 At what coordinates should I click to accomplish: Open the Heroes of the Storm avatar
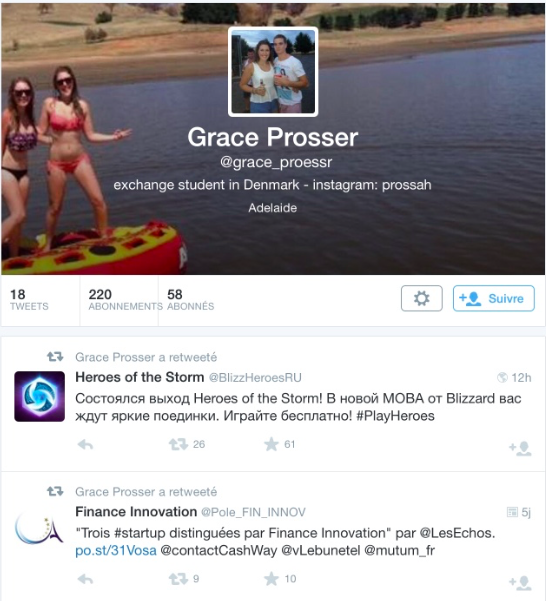(39, 396)
